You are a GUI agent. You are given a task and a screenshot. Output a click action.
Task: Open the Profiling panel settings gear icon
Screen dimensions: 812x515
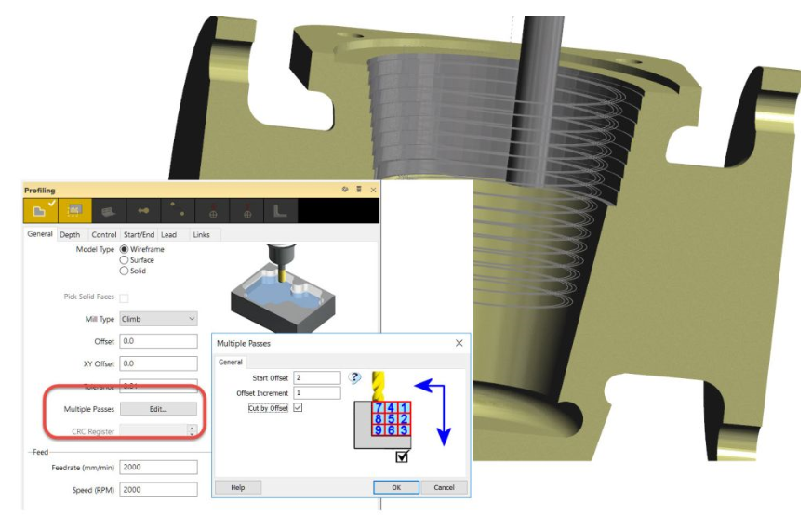pyautogui.click(x=345, y=190)
